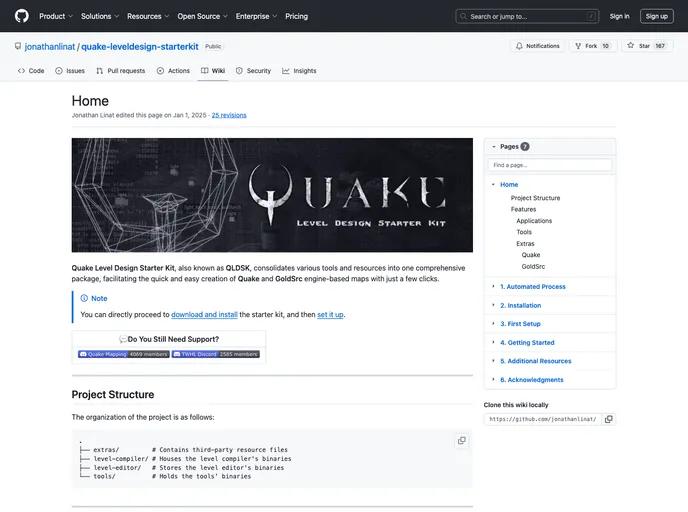The width and height of the screenshot is (688, 512).
Task: Click the Quake Mapping Discord badge
Action: 123,354
